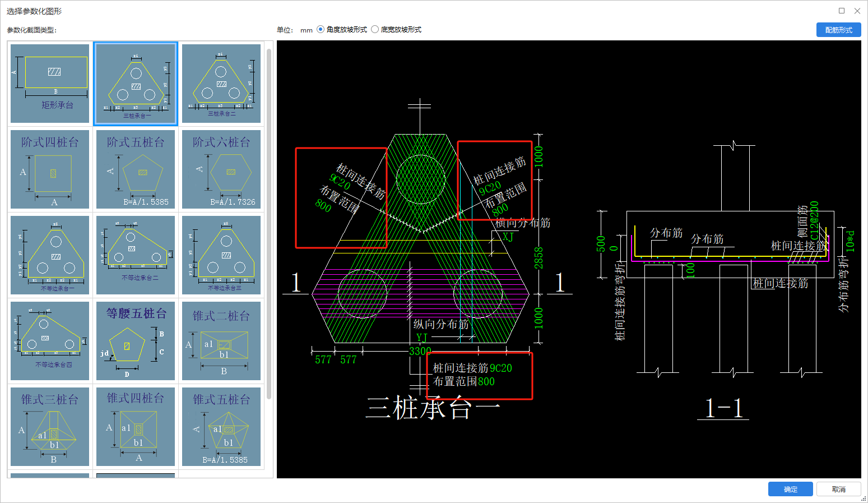Viewport: 868px width, 503px height.
Task: Choose the 三桩承台二 section type
Action: [221, 84]
